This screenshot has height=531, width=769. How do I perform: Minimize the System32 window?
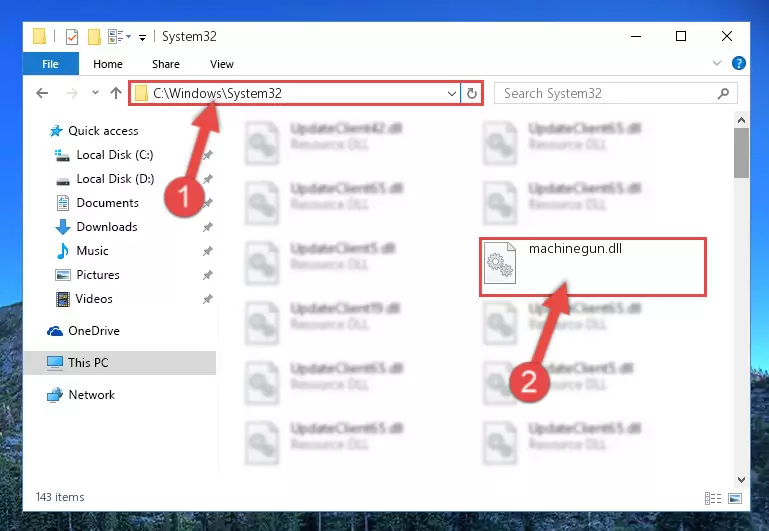[x=636, y=36]
